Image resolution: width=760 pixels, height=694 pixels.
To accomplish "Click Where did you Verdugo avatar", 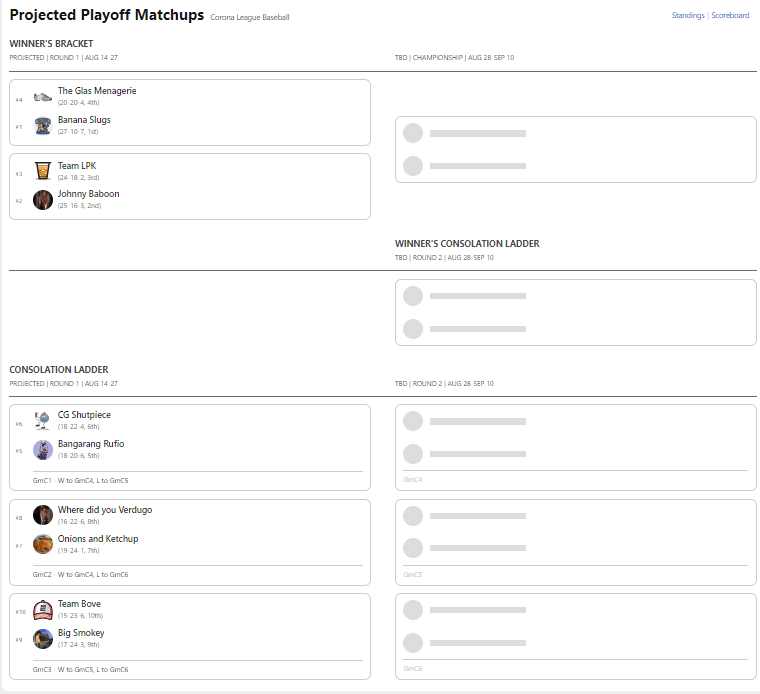I will 43,515.
